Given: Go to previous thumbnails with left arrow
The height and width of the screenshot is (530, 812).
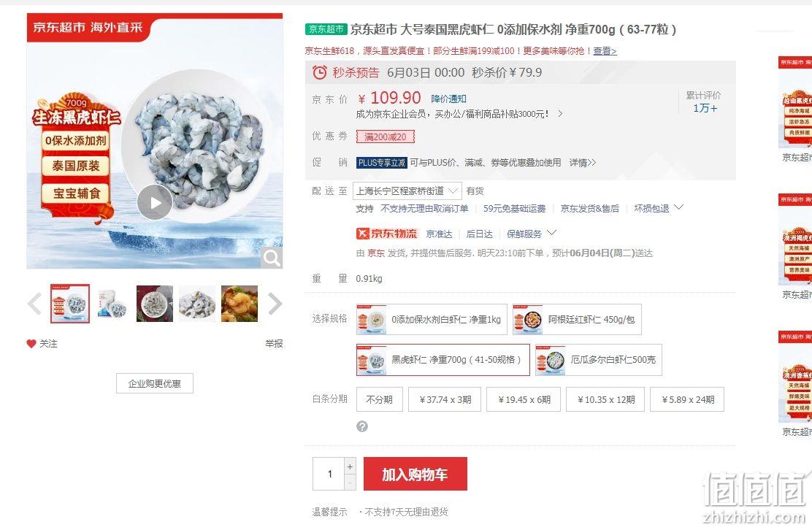Looking at the screenshot, I should tap(35, 304).
